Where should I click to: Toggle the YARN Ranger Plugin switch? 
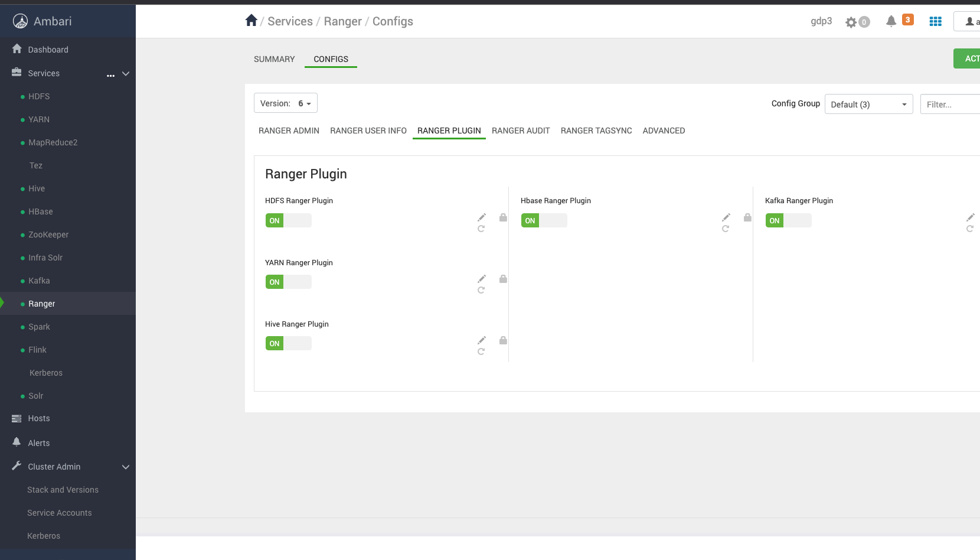(x=289, y=282)
